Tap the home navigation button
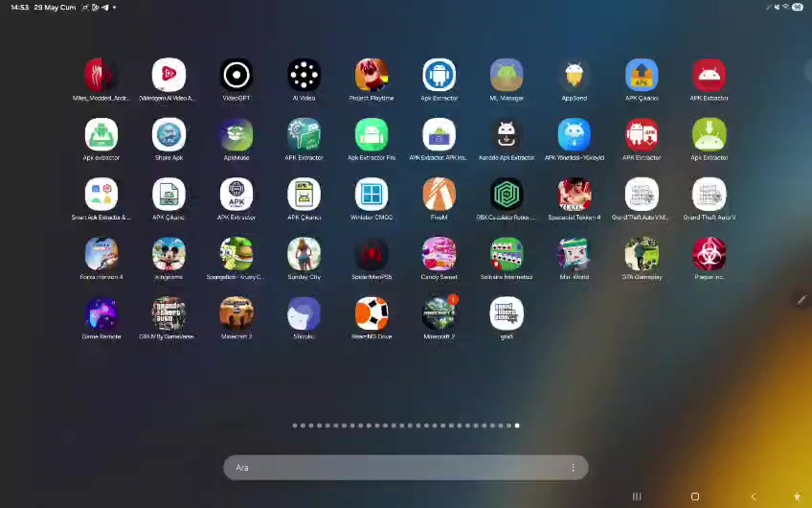Image resolution: width=812 pixels, height=508 pixels. tap(695, 496)
